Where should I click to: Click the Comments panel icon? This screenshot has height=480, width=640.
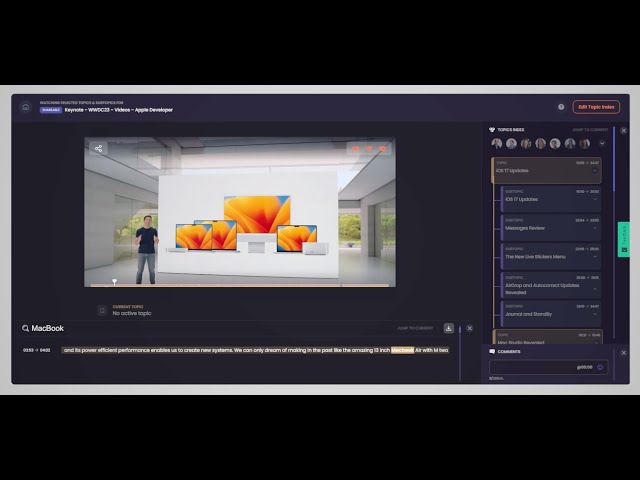click(492, 351)
